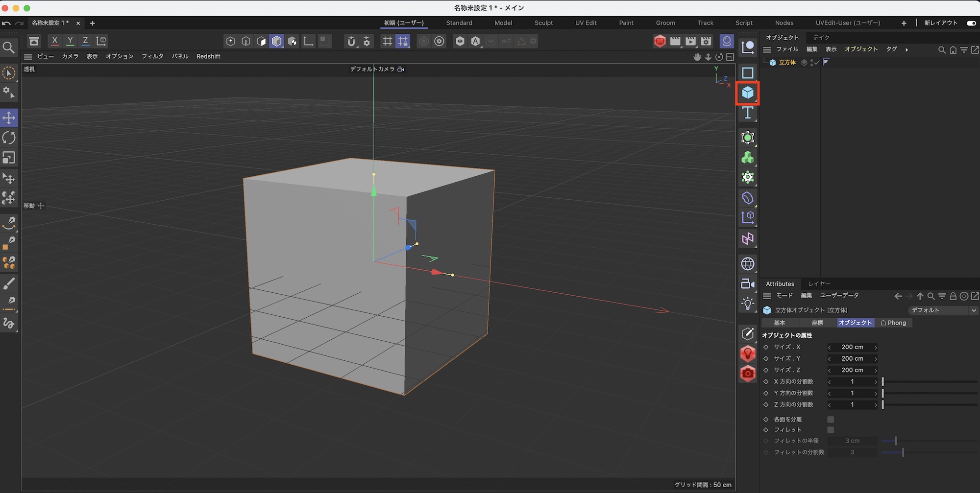
Task: Select the Cube primitive icon
Action: click(747, 93)
